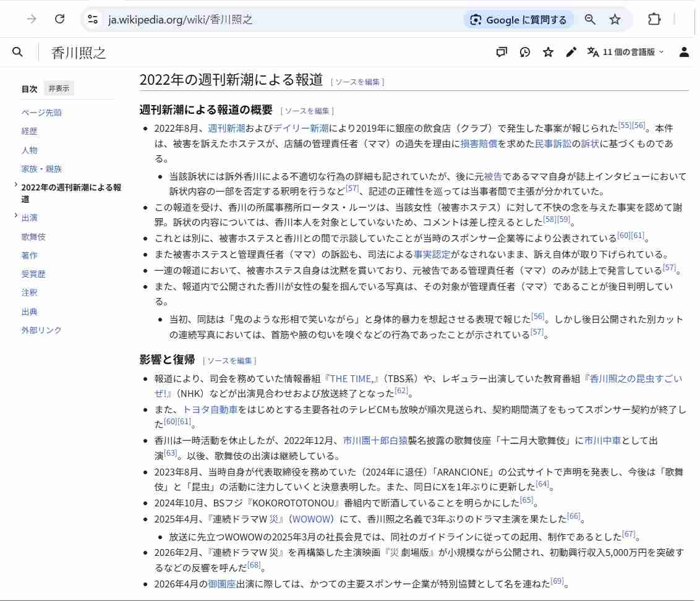Open the 御園座 link
This screenshot has width=700, height=601.
tap(221, 584)
